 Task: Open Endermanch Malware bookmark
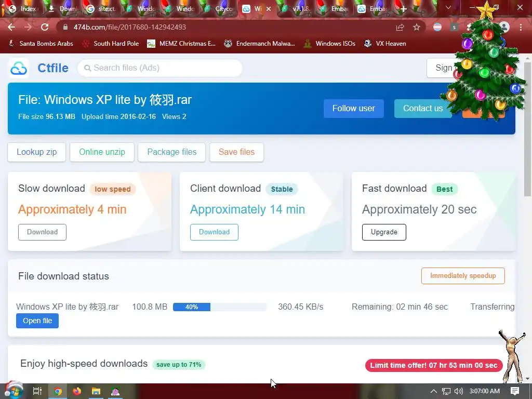[260, 44]
